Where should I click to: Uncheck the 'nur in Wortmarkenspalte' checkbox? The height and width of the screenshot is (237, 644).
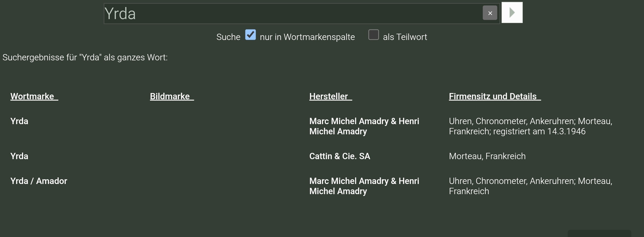[x=250, y=35]
